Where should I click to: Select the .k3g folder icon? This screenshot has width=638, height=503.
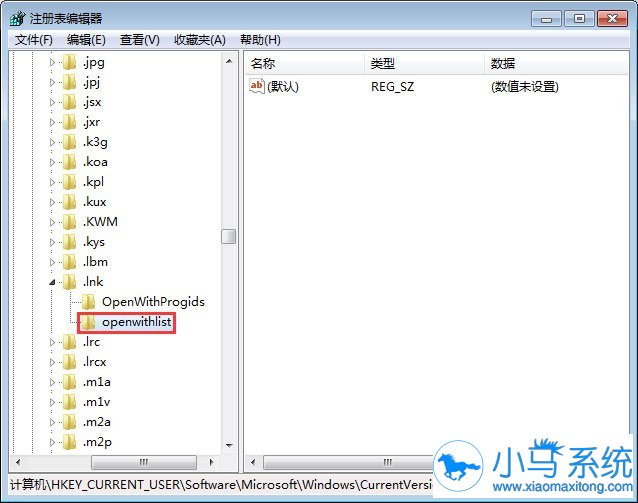[69, 142]
